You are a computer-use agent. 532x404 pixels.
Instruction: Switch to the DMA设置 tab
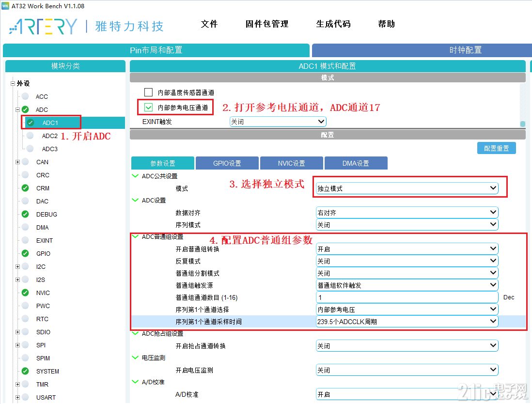tap(356, 163)
